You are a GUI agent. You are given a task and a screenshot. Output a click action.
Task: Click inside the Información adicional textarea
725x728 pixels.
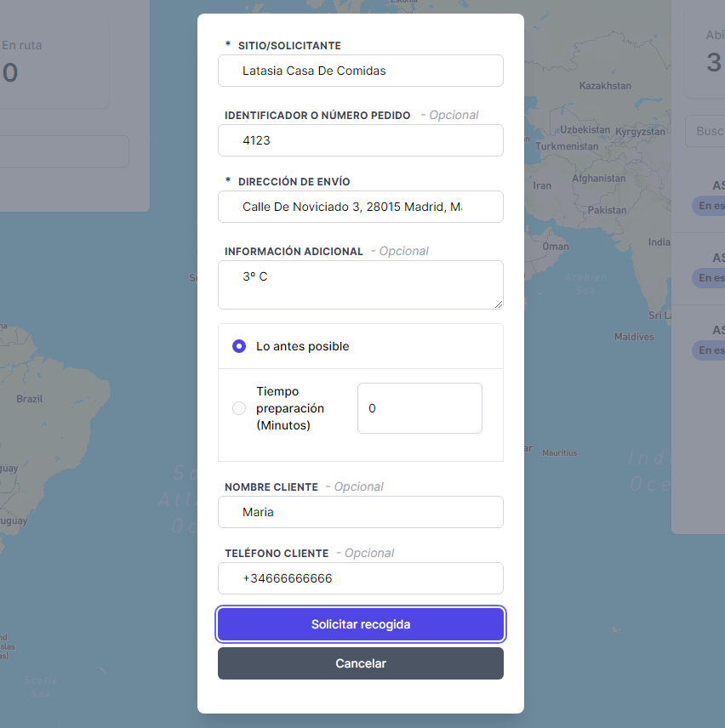coord(361,285)
